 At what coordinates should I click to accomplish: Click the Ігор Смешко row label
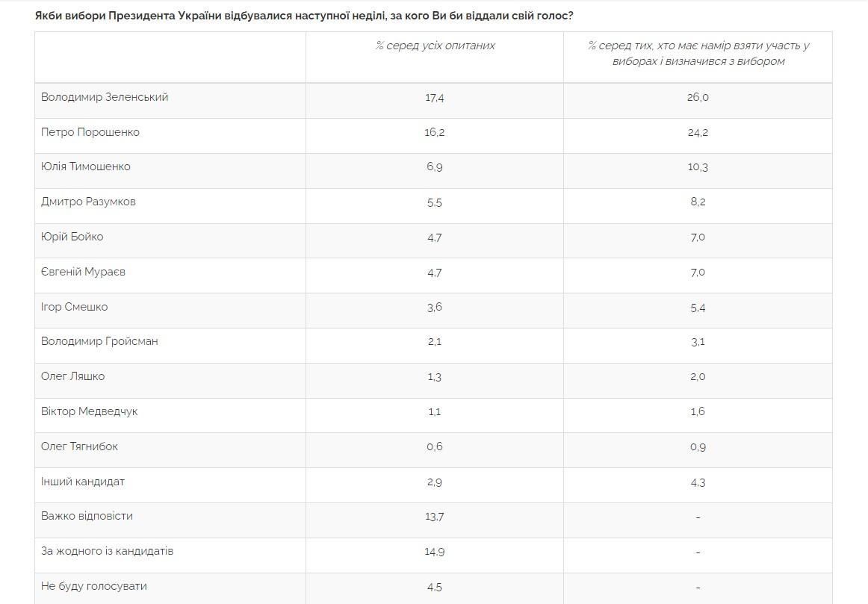pos(74,307)
